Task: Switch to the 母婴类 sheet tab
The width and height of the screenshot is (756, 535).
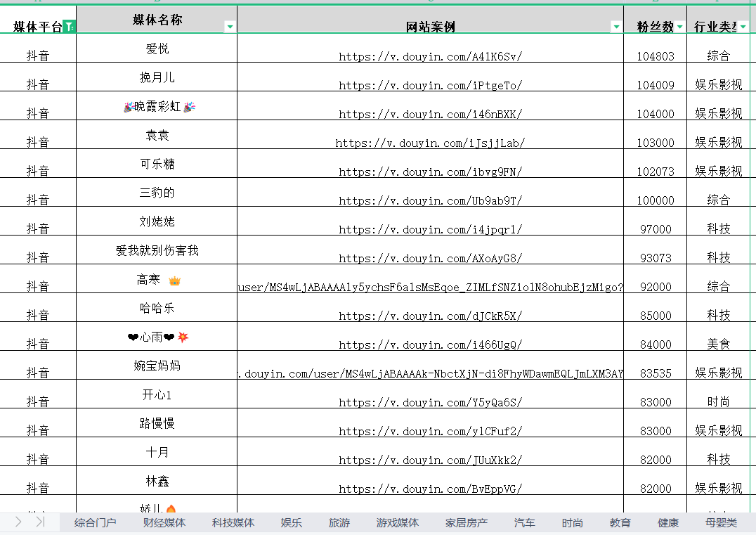Action: [721, 522]
